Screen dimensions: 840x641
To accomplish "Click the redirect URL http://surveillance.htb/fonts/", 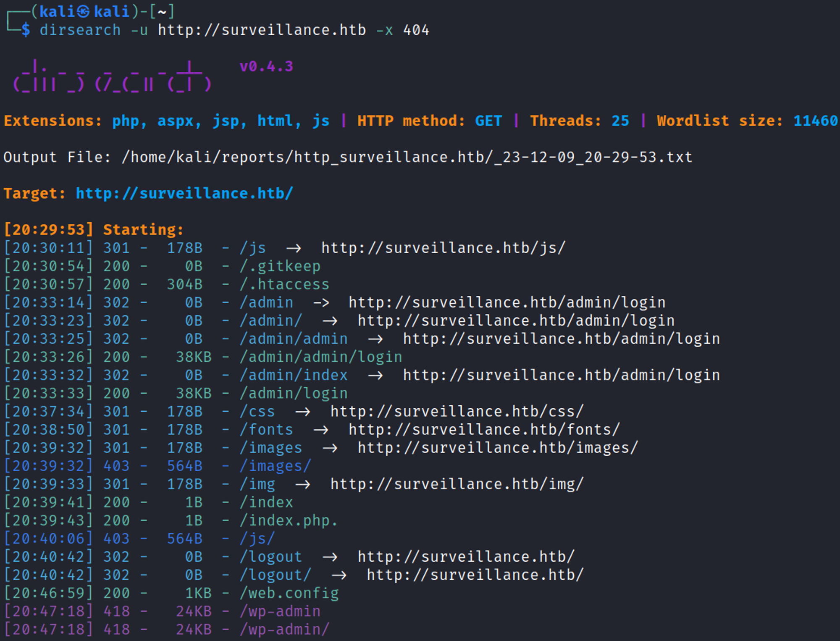I will pyautogui.click(x=484, y=430).
